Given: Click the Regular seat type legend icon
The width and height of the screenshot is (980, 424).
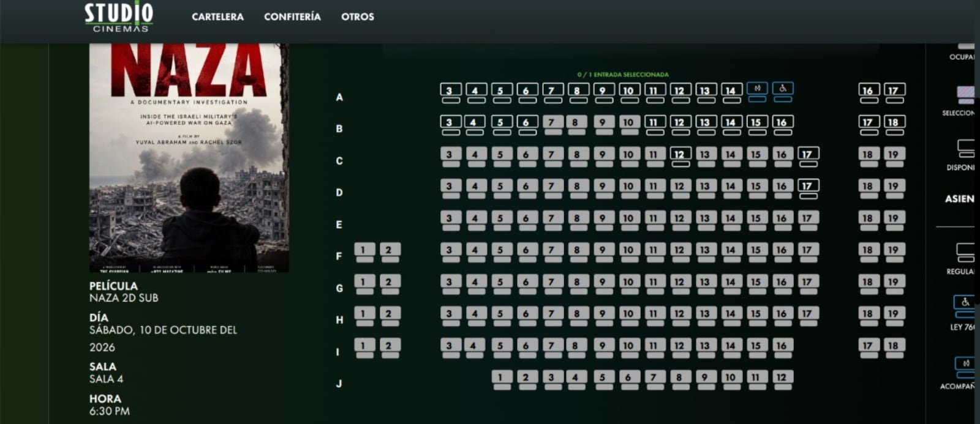Looking at the screenshot, I should pos(966,252).
